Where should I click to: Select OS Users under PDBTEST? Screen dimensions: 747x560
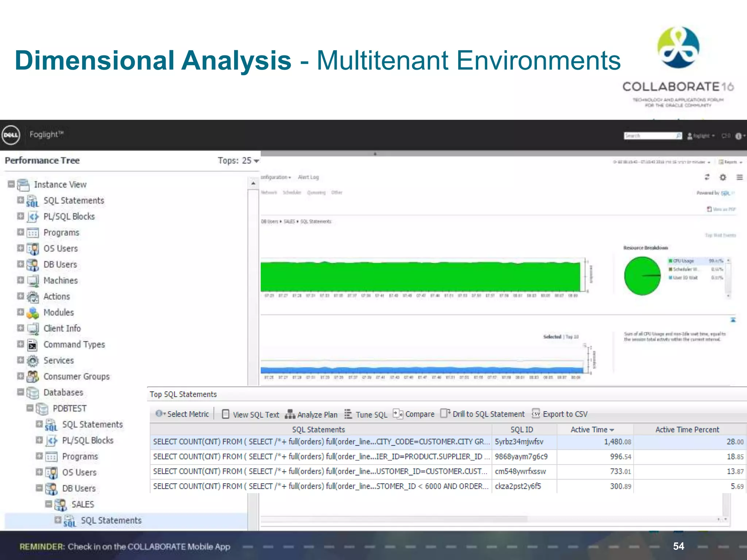79,473
